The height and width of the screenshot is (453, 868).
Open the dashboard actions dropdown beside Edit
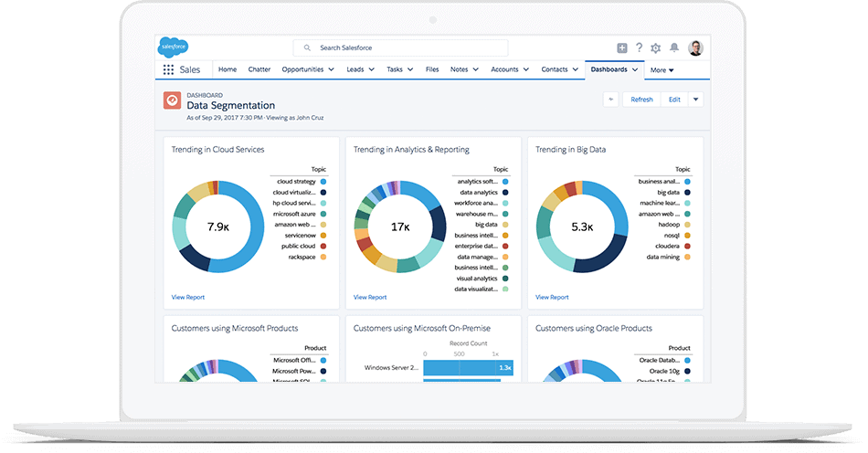tap(696, 100)
